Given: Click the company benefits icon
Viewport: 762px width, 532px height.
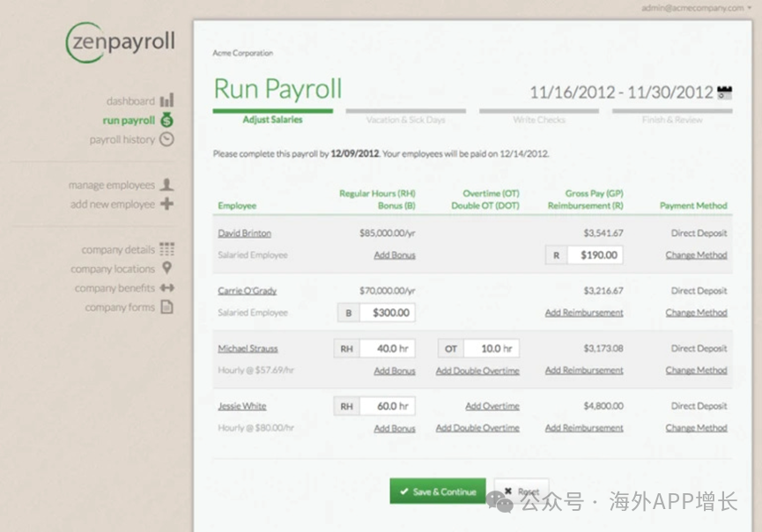Looking at the screenshot, I should pos(166,288).
